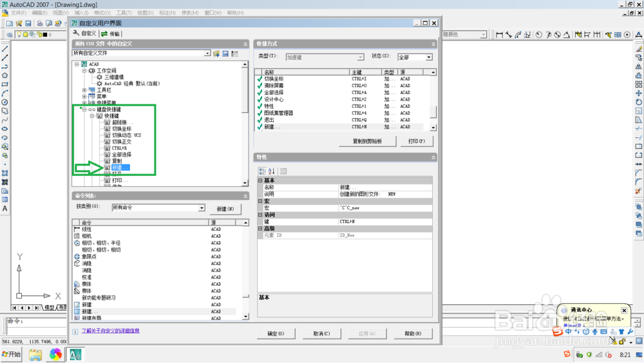Click the categorized view icon in properties panel

point(262,171)
